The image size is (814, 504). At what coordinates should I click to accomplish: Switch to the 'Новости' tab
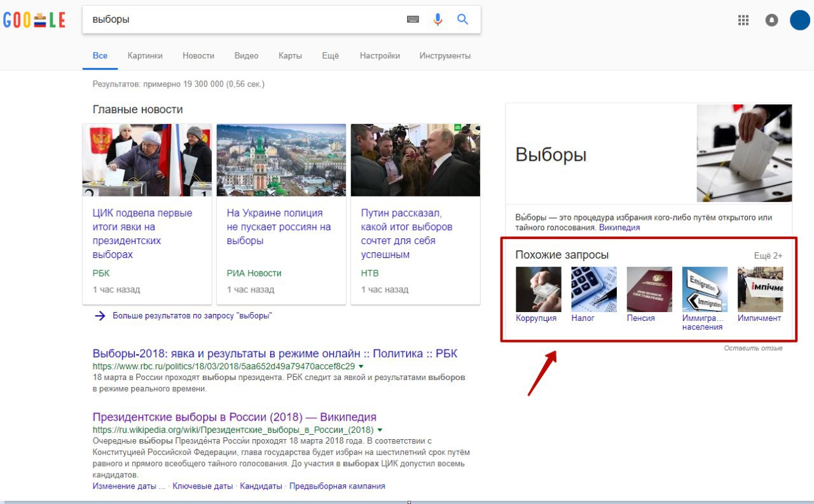coord(198,56)
